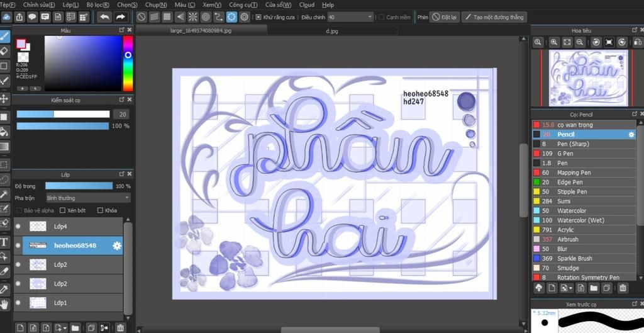Select the Magic Wand tool
Screen dimensions: 644x333
4,194
